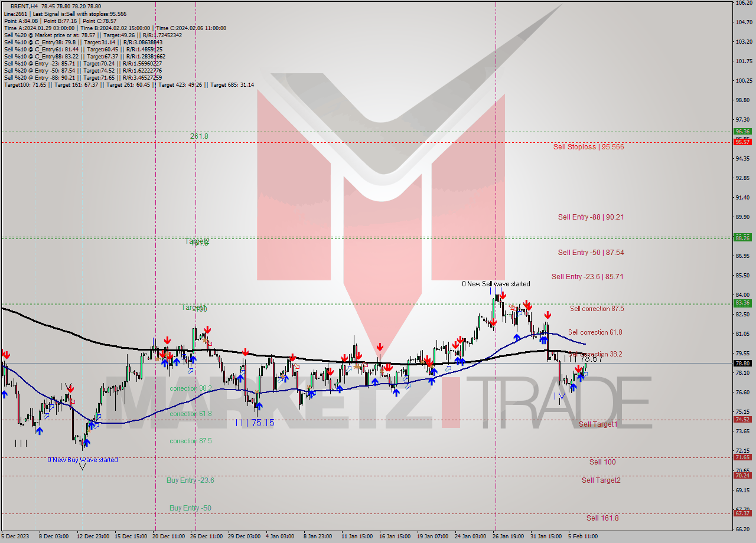Viewport: 756px width, 543px height.
Task: Click the green correction 87.5 label
Action: coord(190,441)
